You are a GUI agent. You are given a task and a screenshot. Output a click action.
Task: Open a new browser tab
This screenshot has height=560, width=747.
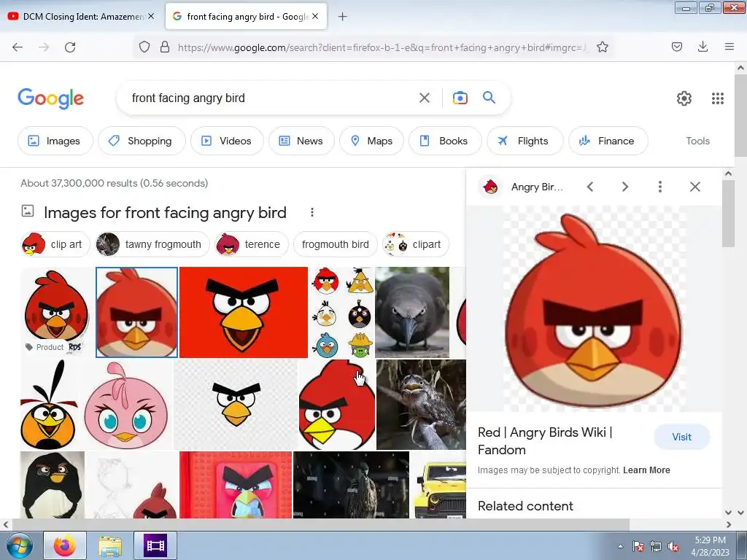(x=342, y=17)
